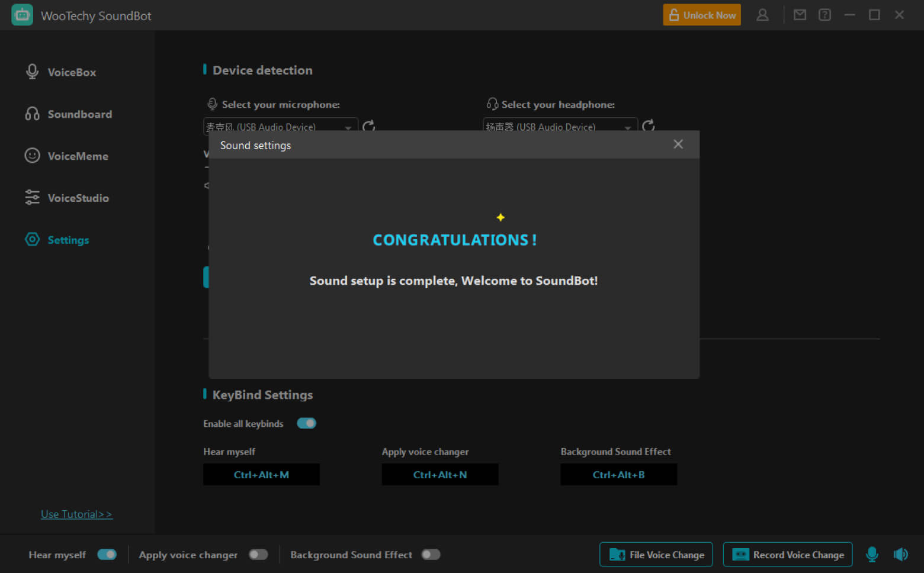Image resolution: width=924 pixels, height=573 pixels.
Task: Refresh the microphone device list
Action: (x=368, y=125)
